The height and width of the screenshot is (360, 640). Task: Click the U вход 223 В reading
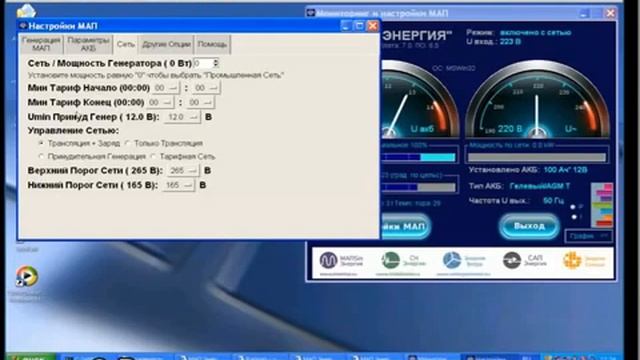pyautogui.click(x=493, y=42)
